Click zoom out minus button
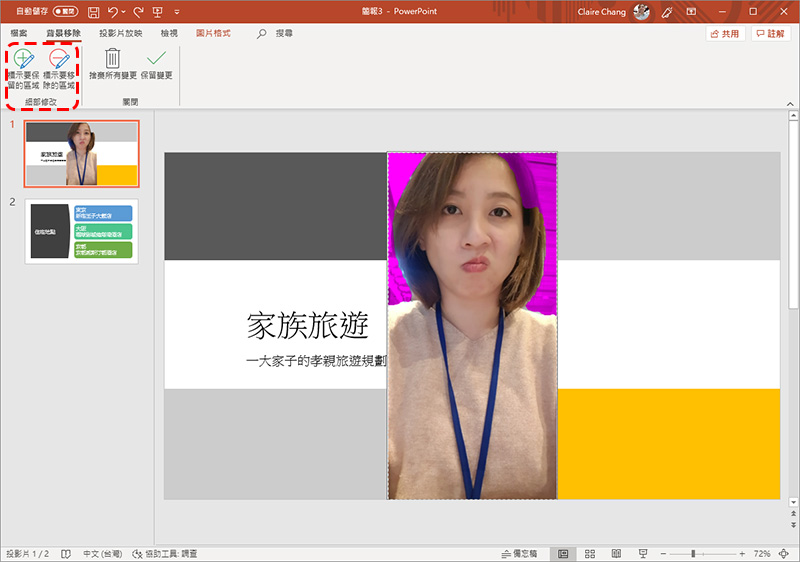 point(663,554)
